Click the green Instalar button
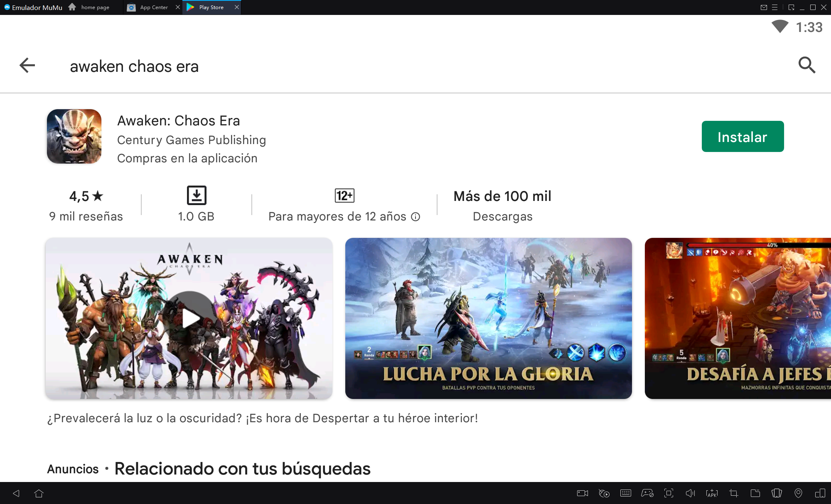Viewport: 831px width, 504px height. point(742,137)
